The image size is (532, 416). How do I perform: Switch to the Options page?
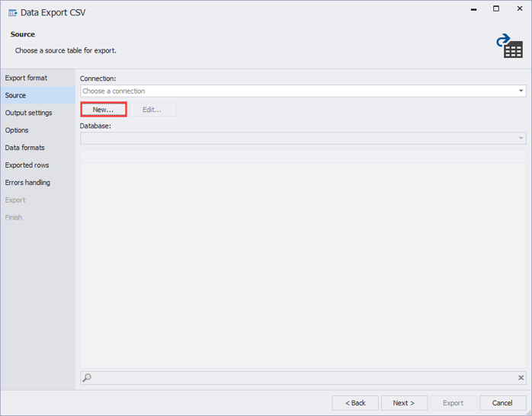coord(17,130)
